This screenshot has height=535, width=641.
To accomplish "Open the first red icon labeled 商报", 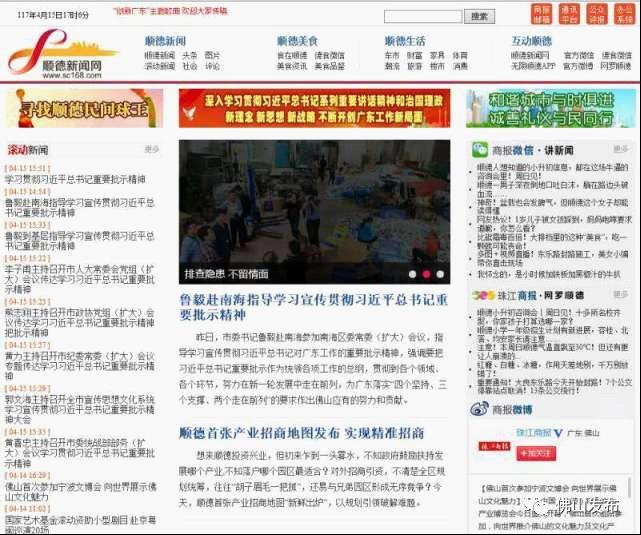I will (x=541, y=14).
